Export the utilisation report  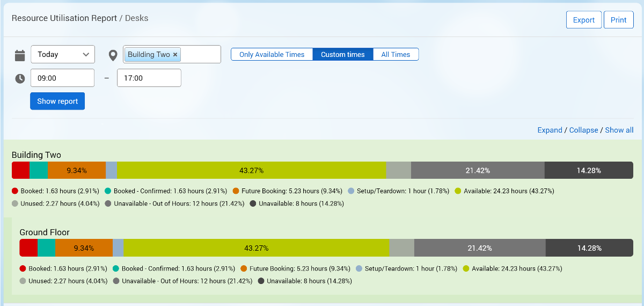[583, 20]
